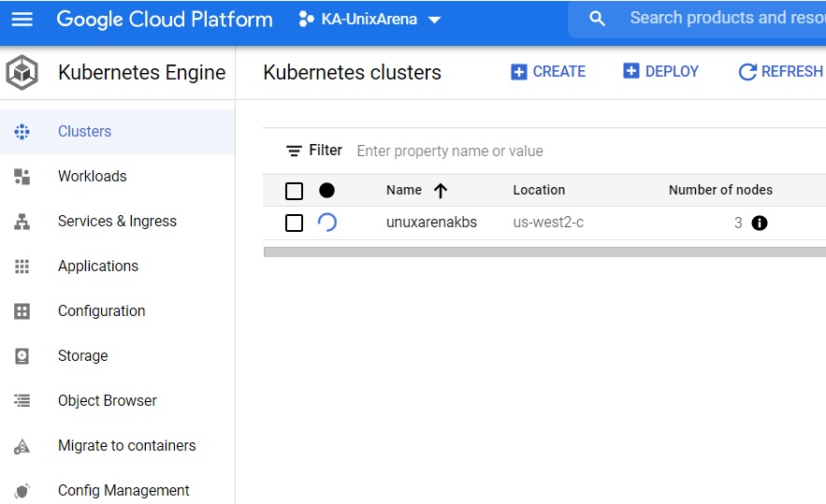Viewport: 826px width, 504px height.
Task: Sort by Name column header
Action: (x=404, y=190)
